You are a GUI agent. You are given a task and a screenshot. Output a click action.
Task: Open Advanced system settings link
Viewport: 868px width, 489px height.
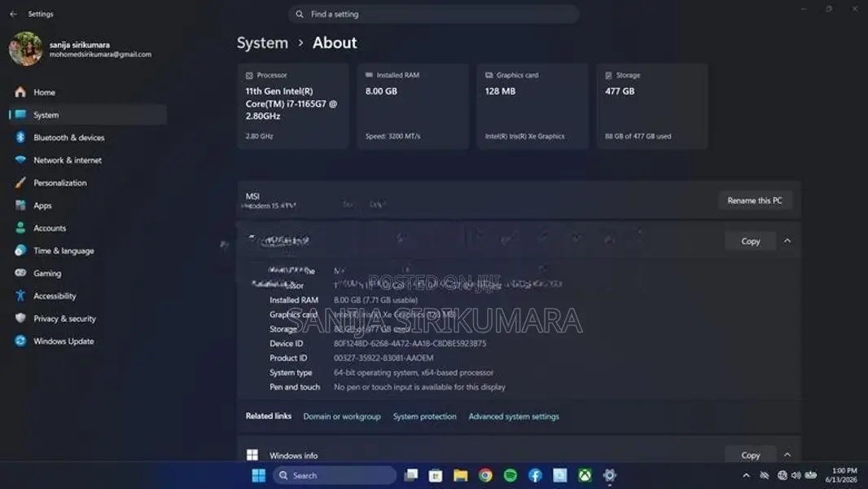(x=514, y=416)
